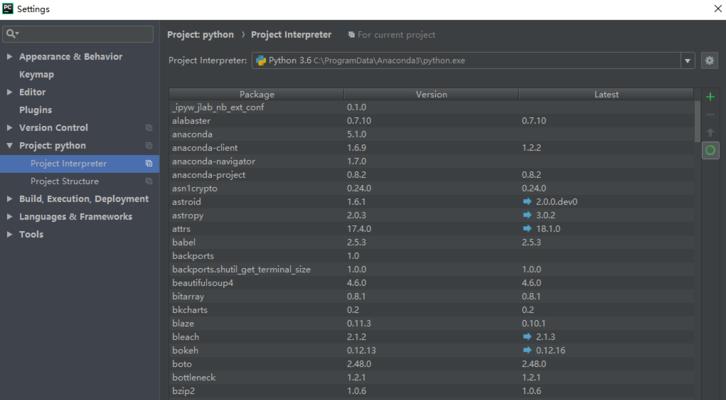
Task: Click the copy icon beside Project Interpreter
Action: pyautogui.click(x=149, y=163)
